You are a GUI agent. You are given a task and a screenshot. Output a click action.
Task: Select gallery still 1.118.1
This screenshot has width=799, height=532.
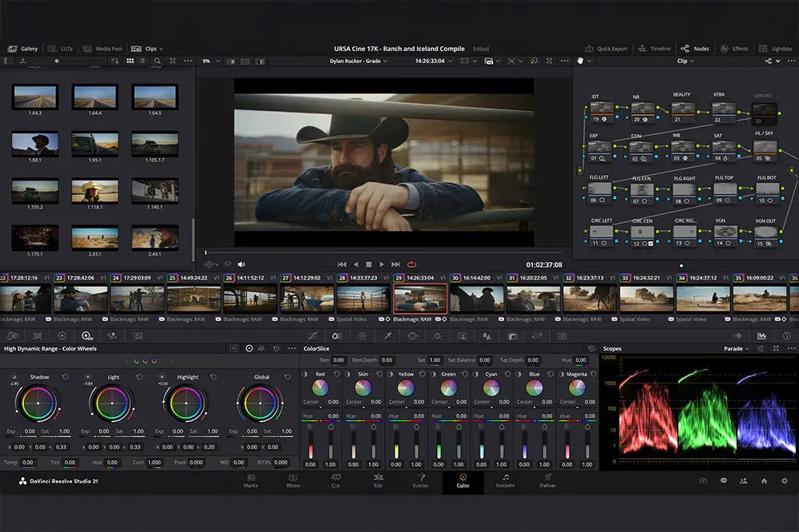95,190
